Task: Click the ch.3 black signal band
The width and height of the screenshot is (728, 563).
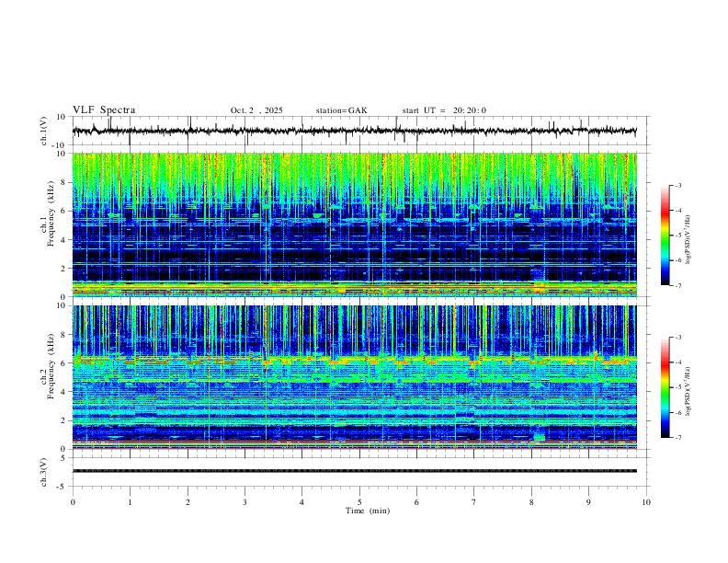Action: tap(354, 471)
